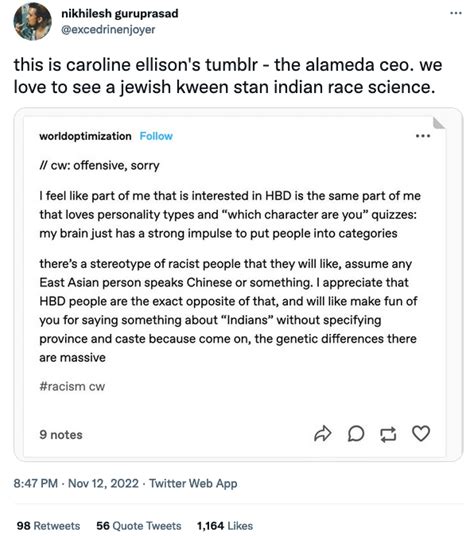Like the Tumblr post with heart icon
474x536 pixels.
421,433
